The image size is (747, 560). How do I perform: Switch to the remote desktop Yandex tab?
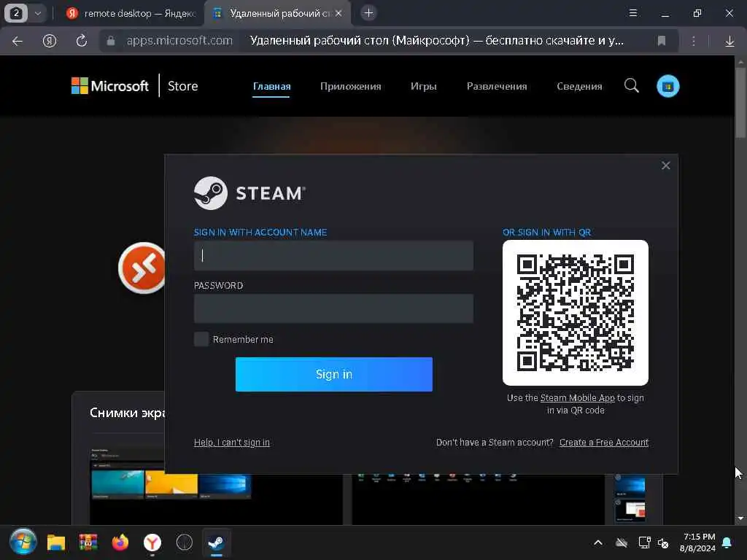(x=131, y=13)
